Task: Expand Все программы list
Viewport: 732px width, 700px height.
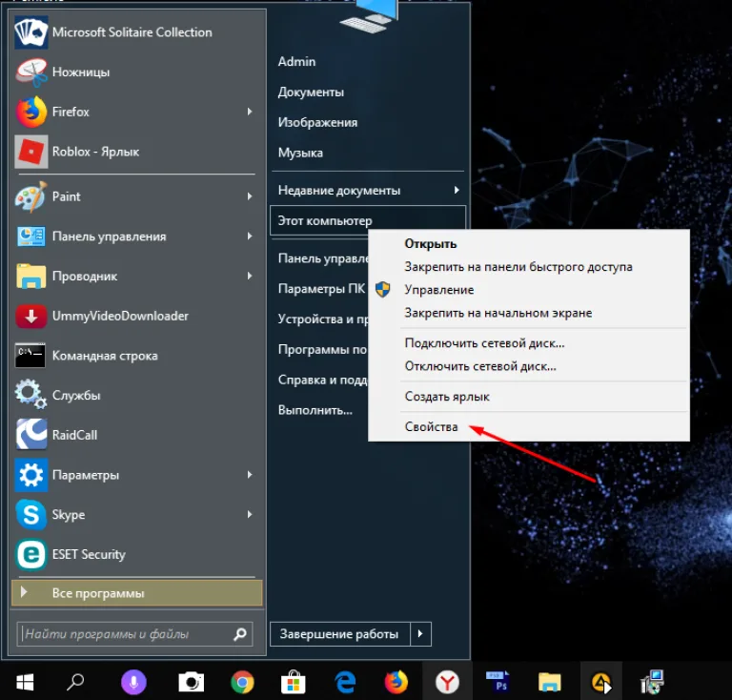Action: coord(137,593)
